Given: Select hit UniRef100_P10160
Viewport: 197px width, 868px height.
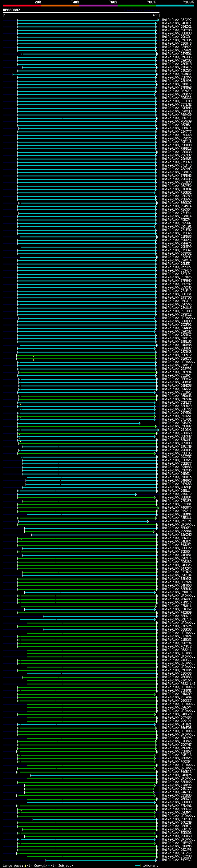Looking at the screenshot, I should 176,680.
